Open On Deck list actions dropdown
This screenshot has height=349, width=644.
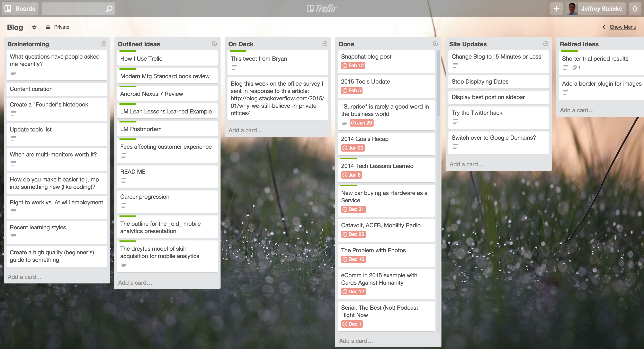coord(325,44)
